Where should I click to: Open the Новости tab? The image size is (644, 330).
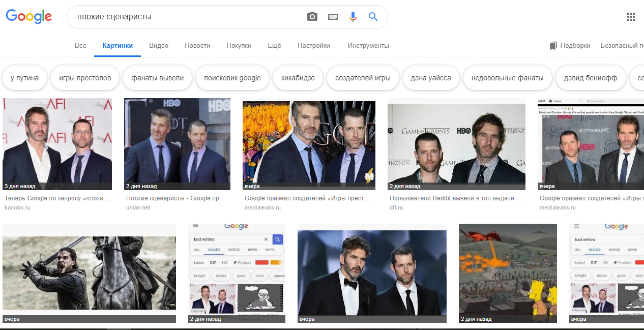point(197,46)
